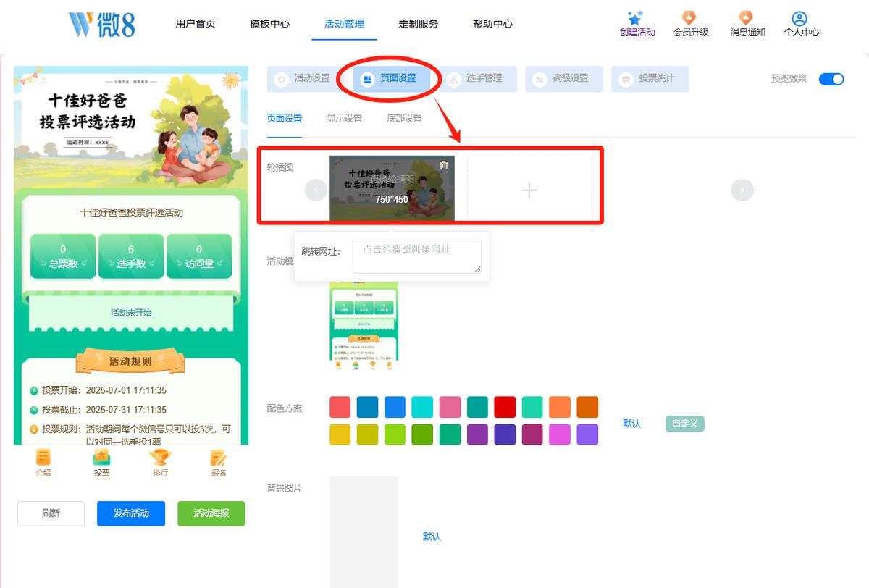Open 消息通知 notification icon
This screenshot has height=588, width=869.
pos(745,18)
